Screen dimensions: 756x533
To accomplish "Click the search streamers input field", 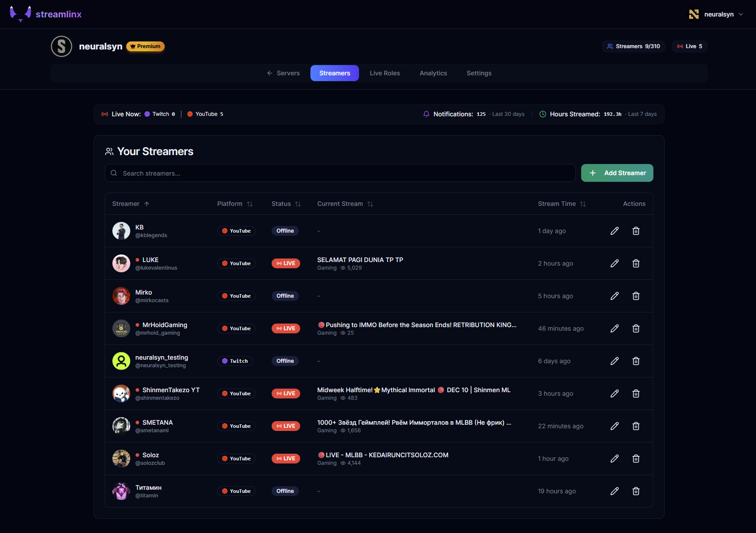I will click(x=340, y=173).
